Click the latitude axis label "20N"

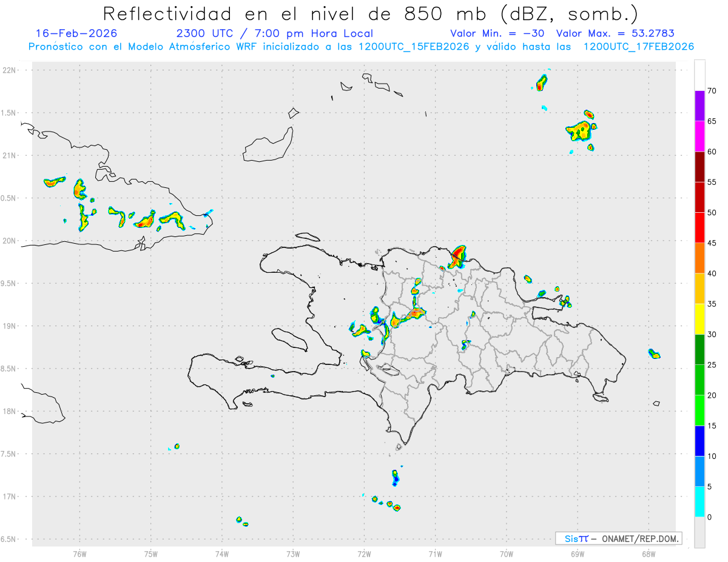point(10,241)
